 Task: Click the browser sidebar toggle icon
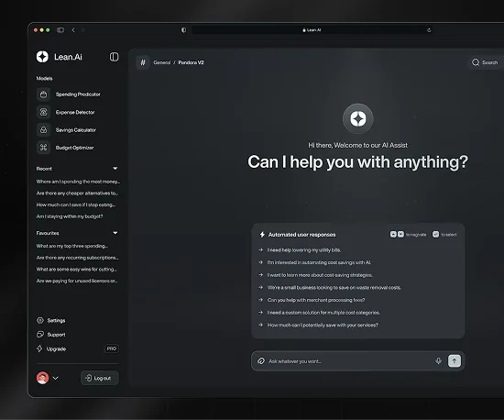click(x=60, y=30)
